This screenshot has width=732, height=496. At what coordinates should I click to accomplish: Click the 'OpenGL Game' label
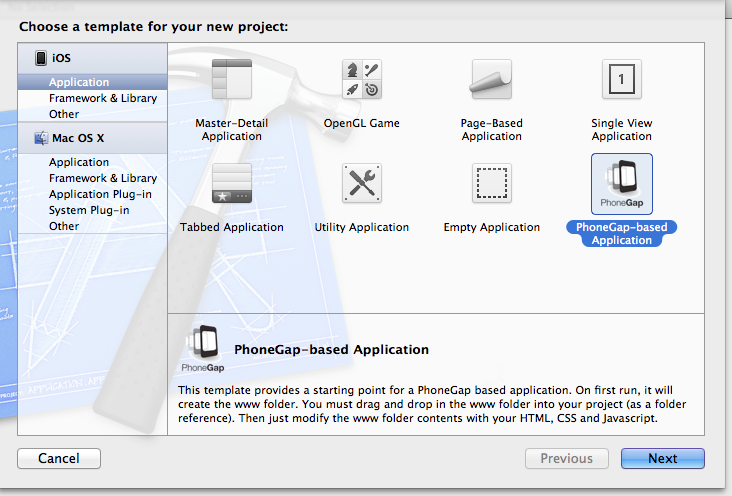click(362, 123)
